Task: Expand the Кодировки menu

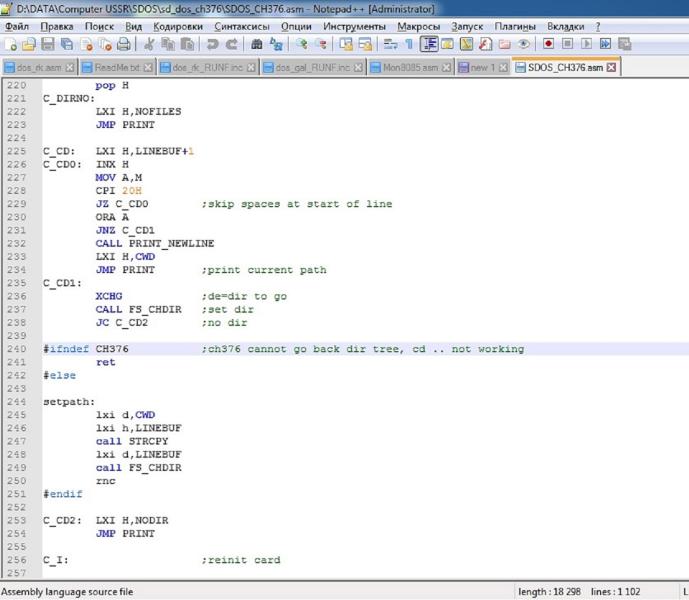Action: 178,26
